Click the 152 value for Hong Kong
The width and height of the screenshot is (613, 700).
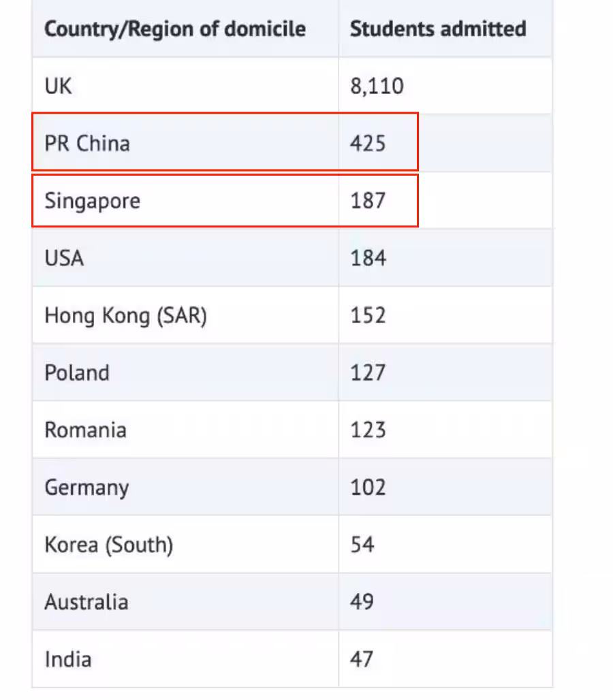(367, 315)
